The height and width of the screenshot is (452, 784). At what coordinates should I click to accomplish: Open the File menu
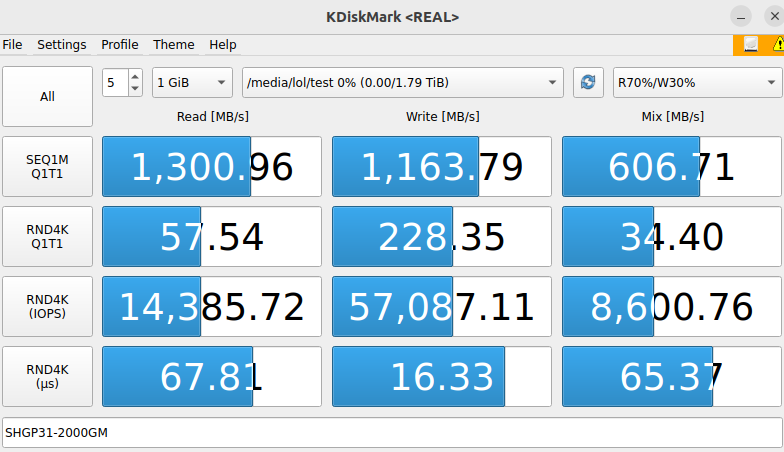[x=12, y=45]
